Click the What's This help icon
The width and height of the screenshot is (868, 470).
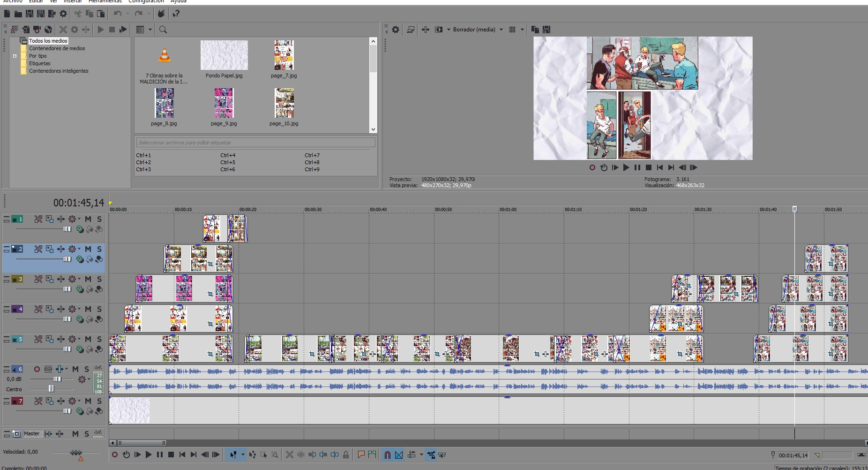point(176,14)
